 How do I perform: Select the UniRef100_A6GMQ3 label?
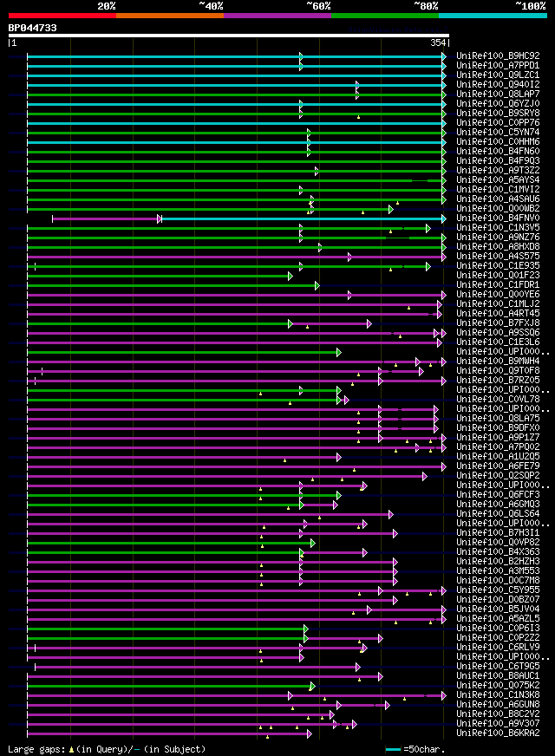[x=498, y=505]
